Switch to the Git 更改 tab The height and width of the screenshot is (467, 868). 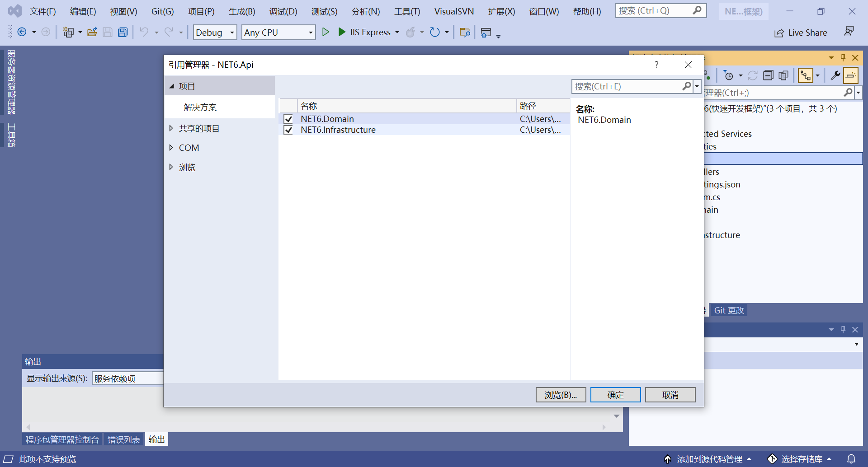[729, 310]
